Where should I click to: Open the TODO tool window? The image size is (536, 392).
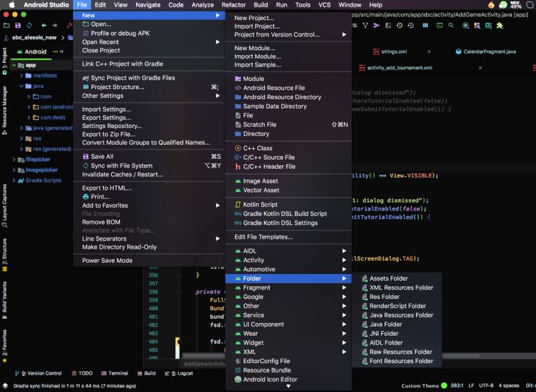click(82, 373)
